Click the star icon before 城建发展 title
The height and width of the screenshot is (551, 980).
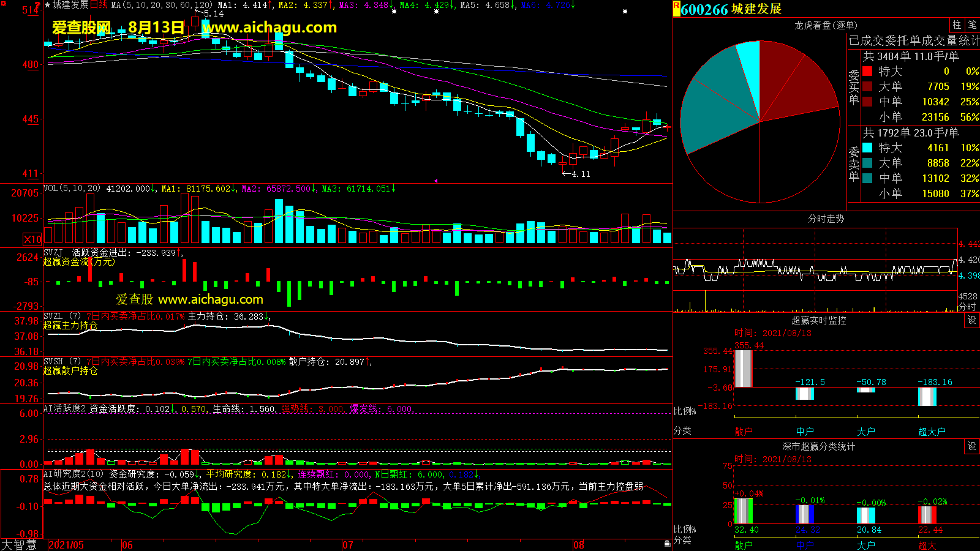click(x=47, y=5)
